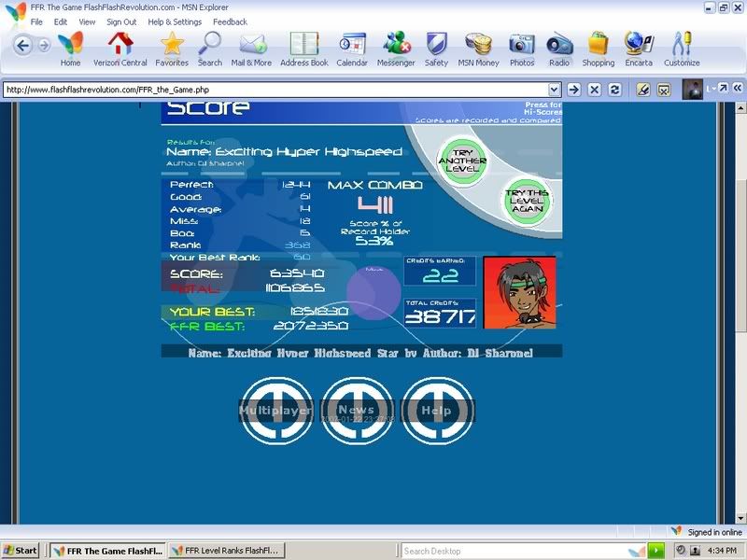Open the Help & Settings menu
This screenshot has height=560, width=747.
click(175, 21)
